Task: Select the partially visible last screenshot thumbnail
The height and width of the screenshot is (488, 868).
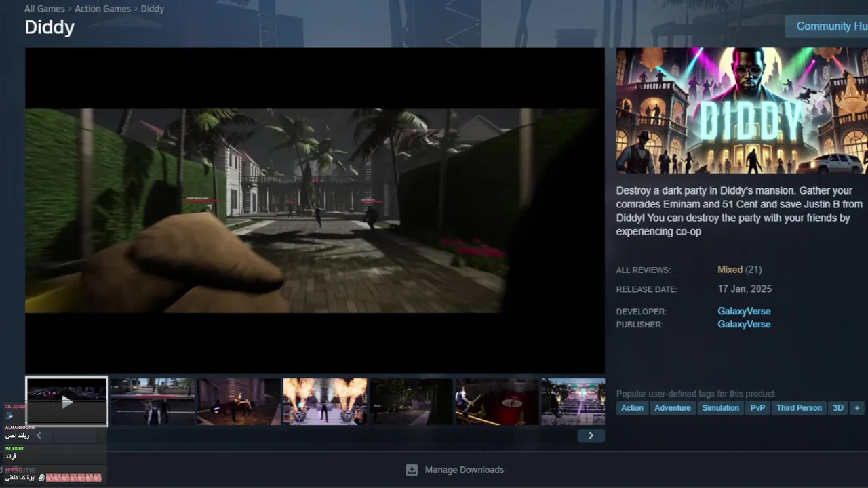Action: [573, 401]
